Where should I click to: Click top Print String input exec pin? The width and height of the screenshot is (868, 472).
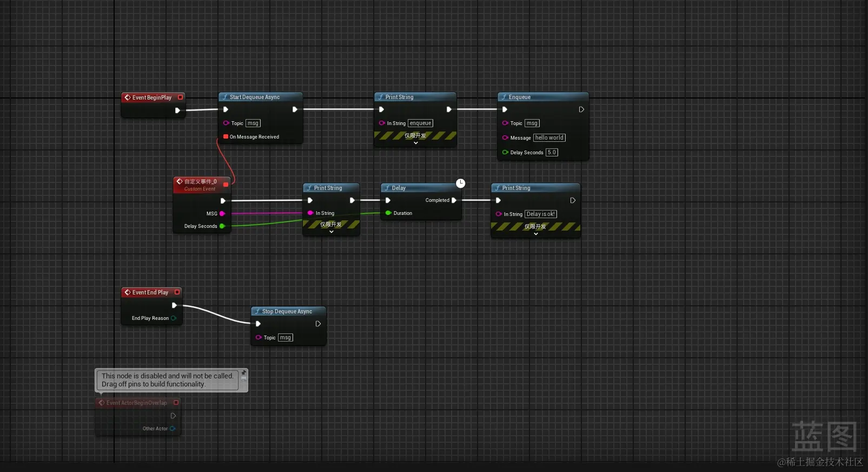[x=381, y=109]
